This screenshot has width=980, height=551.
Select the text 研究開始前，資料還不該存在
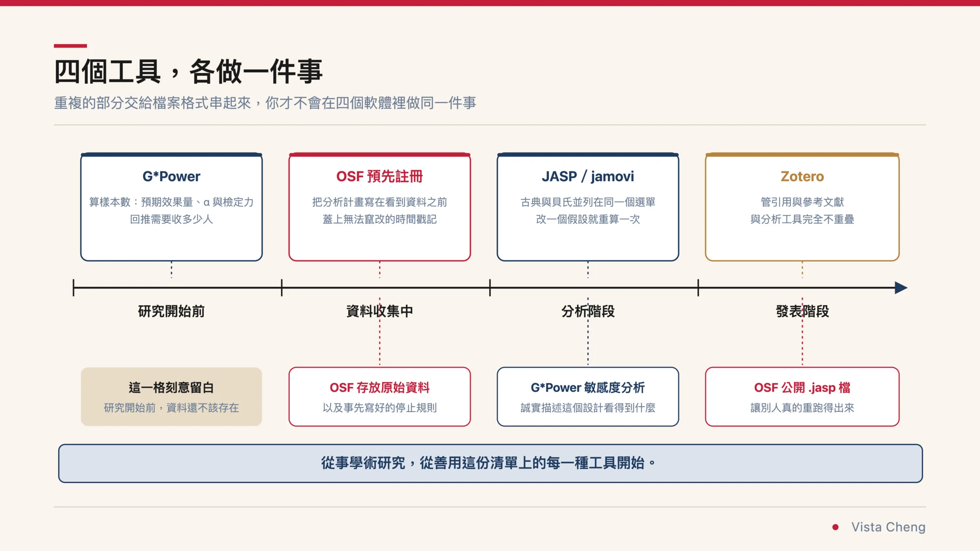(171, 407)
